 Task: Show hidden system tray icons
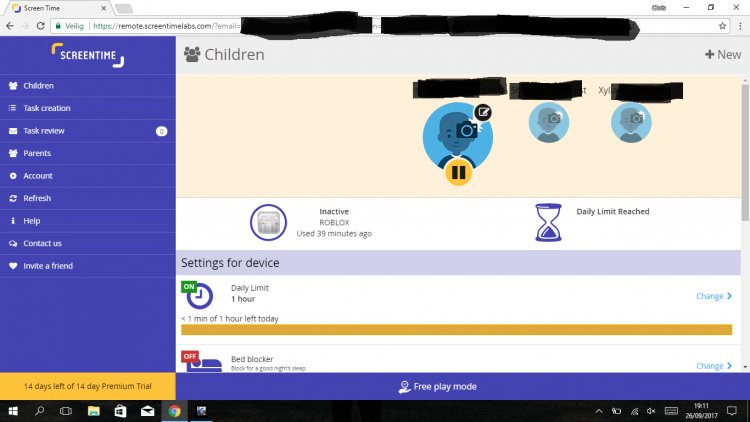(x=598, y=411)
